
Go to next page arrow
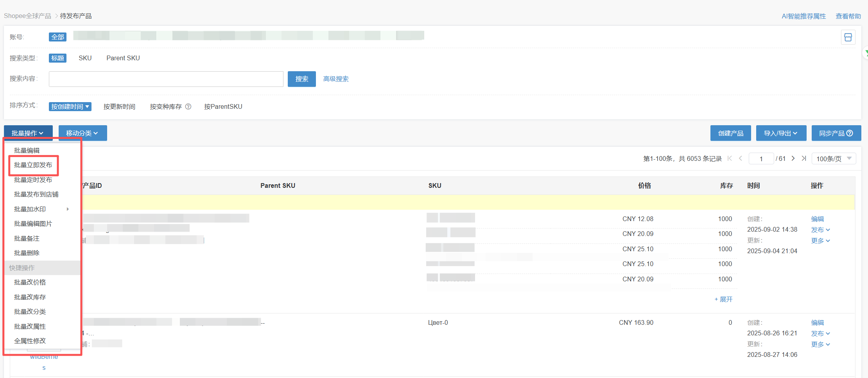(x=793, y=158)
